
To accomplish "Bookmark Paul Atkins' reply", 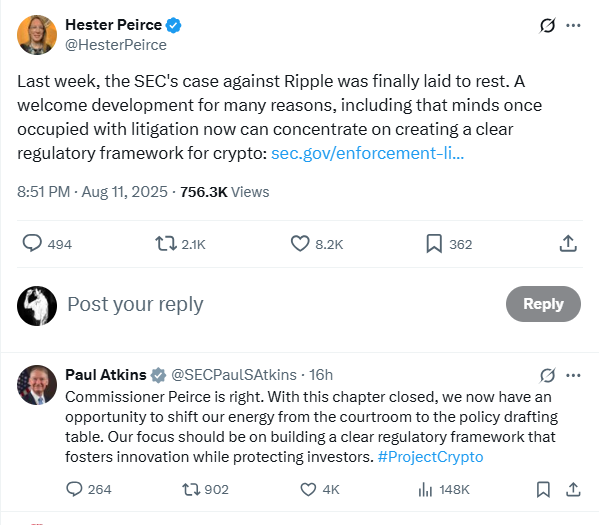I will (543, 489).
